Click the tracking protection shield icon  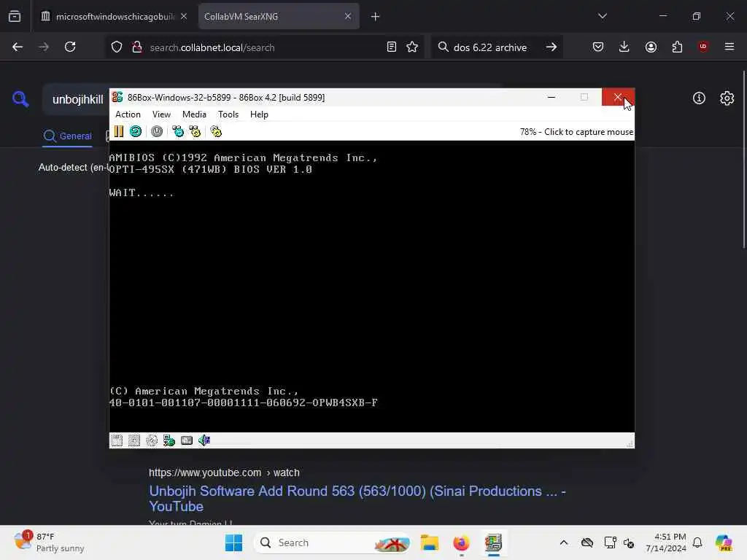click(117, 47)
